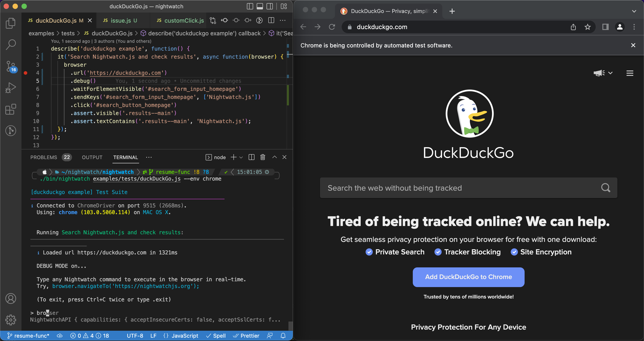Open Chrome tab search chevron
Image resolution: width=644 pixels, height=341 pixels.
click(634, 11)
